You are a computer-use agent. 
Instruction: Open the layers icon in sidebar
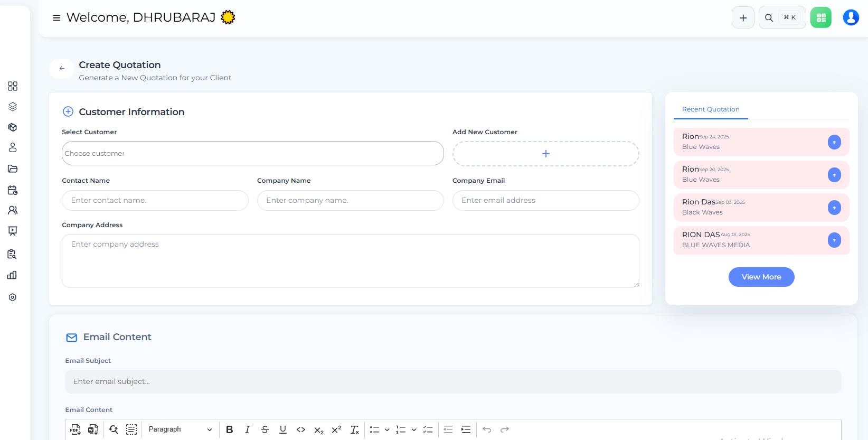13,107
